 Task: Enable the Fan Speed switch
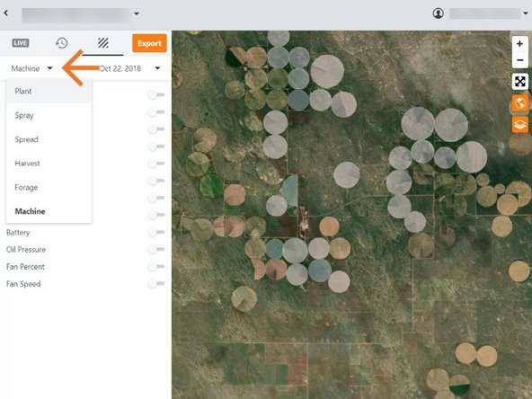[156, 284]
